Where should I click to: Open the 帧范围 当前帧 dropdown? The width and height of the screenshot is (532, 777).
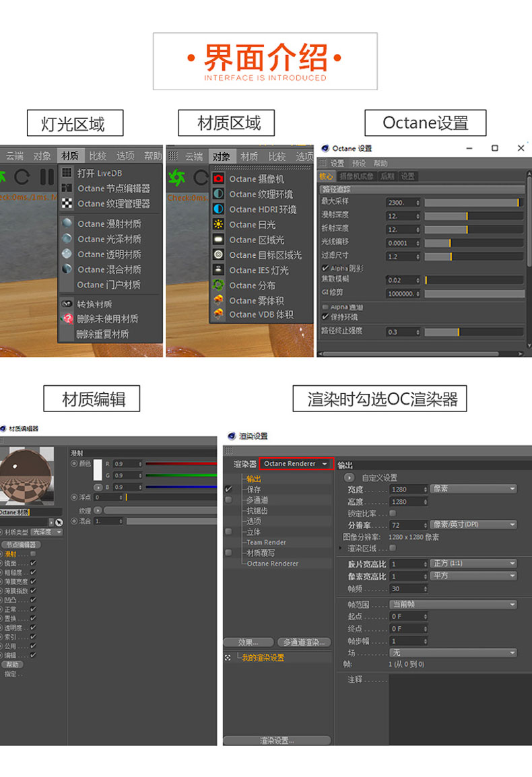coord(453,605)
